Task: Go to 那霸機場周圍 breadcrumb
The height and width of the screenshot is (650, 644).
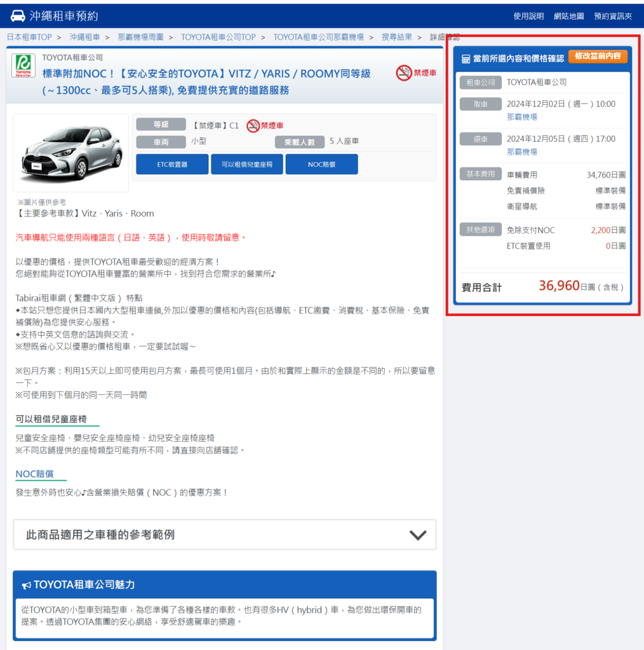Action: click(140, 37)
